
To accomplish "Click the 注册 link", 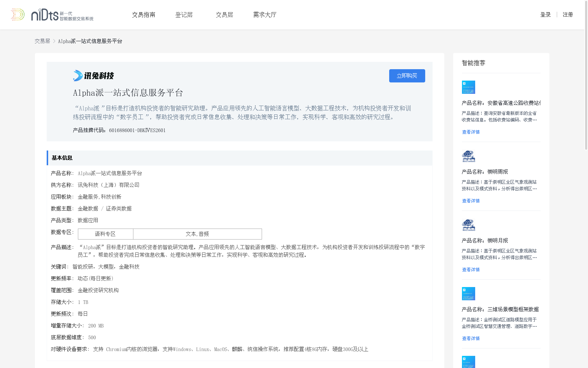I will click(568, 15).
